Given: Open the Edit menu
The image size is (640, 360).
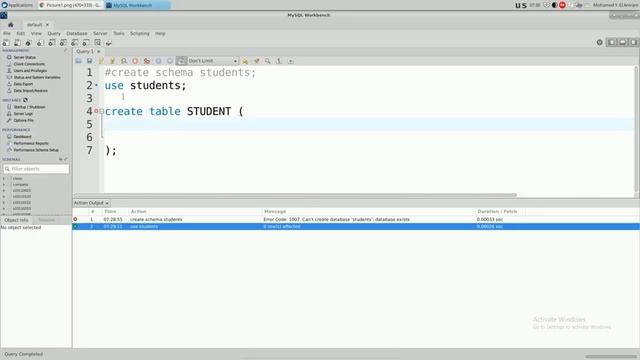Looking at the screenshot, I should click(x=20, y=33).
